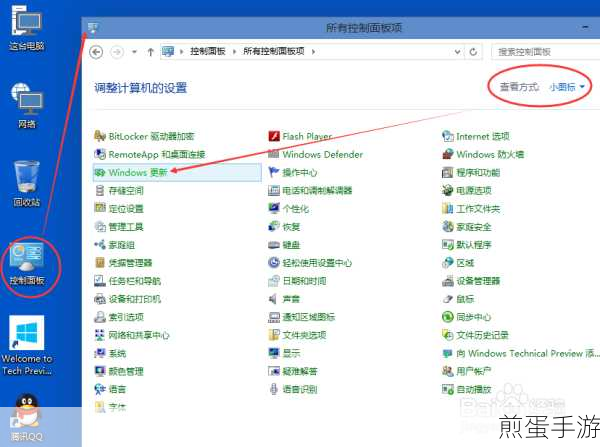Open RemoteApp 和桌面连接

pos(150,154)
